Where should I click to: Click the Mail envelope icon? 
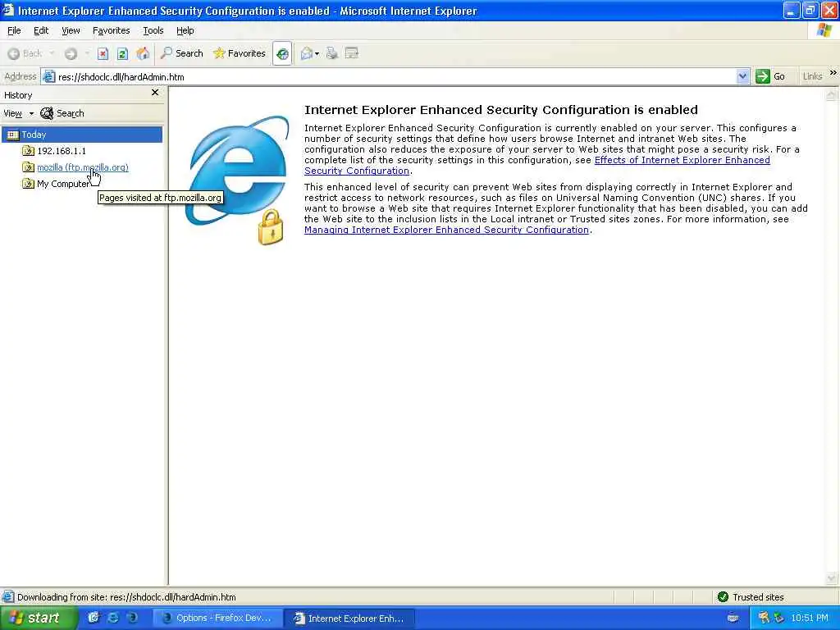click(x=307, y=53)
